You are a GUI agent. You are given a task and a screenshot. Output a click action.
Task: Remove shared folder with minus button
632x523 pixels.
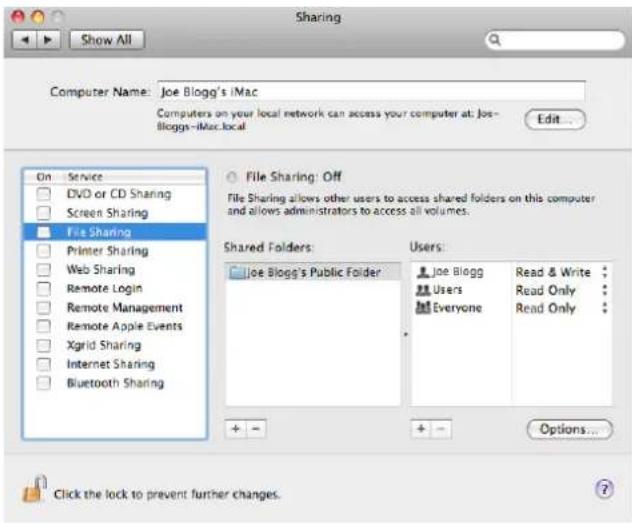256,429
